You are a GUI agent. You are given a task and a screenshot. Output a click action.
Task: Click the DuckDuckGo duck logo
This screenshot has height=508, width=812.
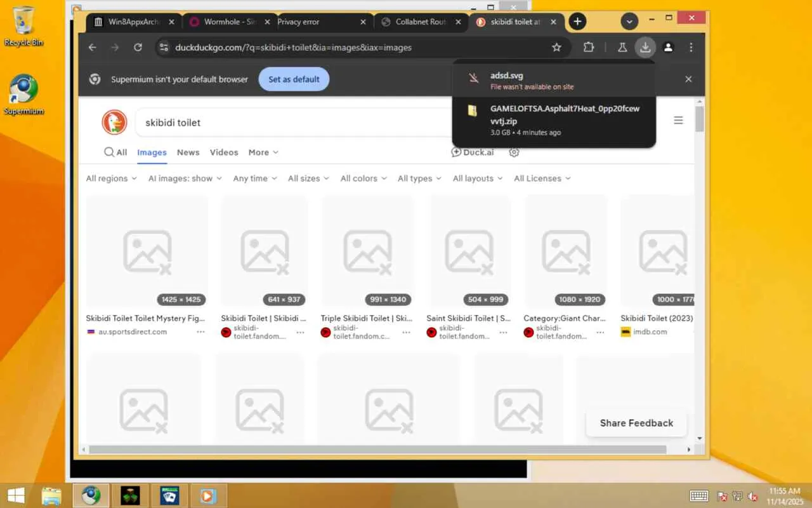tap(115, 122)
